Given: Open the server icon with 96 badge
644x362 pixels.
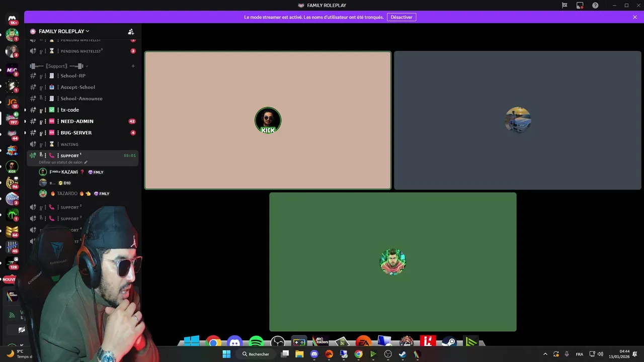Looking at the screenshot, I should pyautogui.click(x=12, y=183).
